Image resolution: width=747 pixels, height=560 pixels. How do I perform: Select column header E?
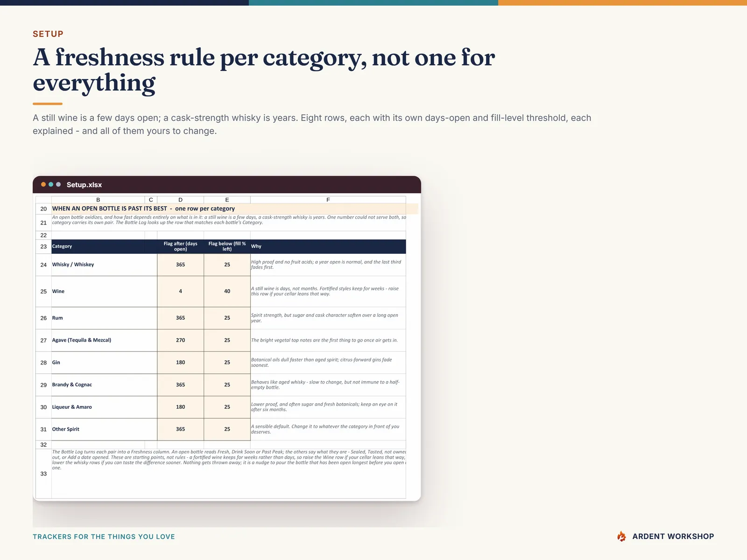(x=227, y=200)
